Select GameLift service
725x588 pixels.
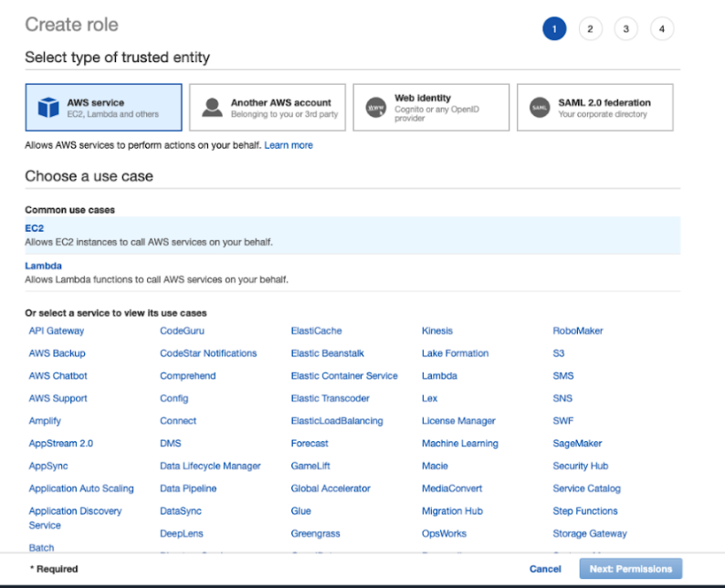click(x=310, y=466)
